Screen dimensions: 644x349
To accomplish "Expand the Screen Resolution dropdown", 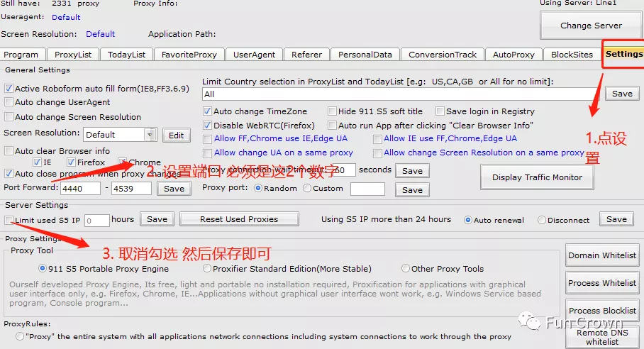I will (150, 135).
